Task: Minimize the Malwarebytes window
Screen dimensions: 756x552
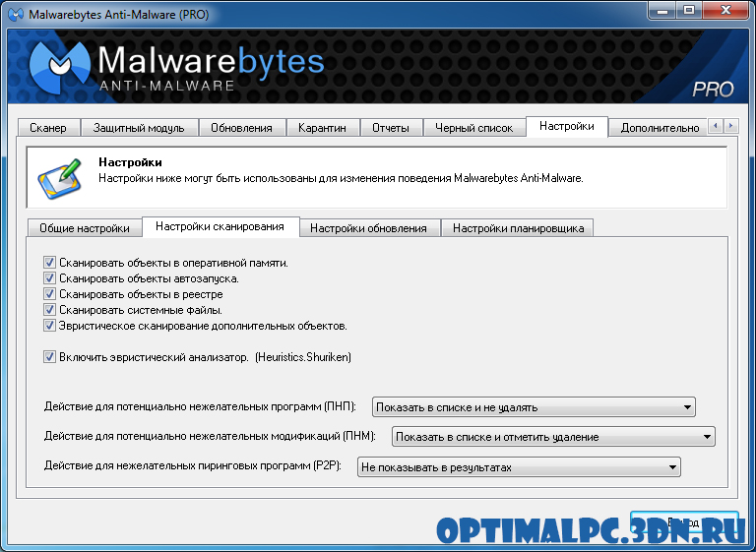Action: (x=661, y=11)
